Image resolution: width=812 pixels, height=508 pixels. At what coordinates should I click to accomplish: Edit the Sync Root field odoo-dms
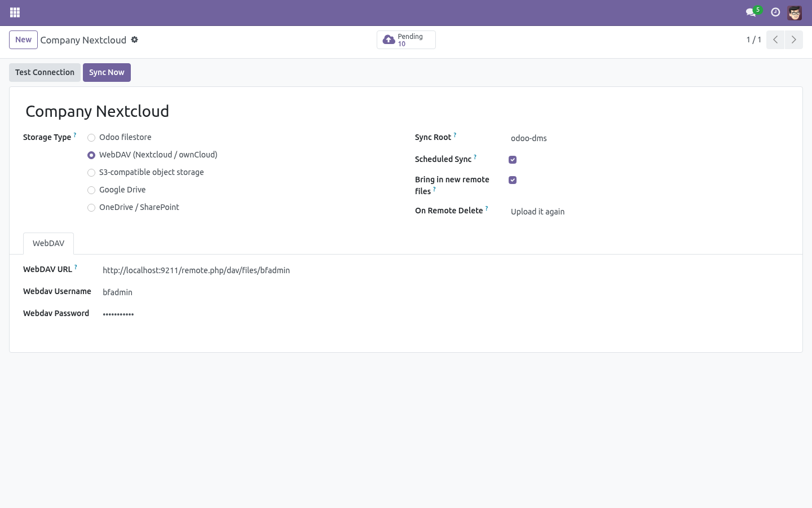point(648,138)
